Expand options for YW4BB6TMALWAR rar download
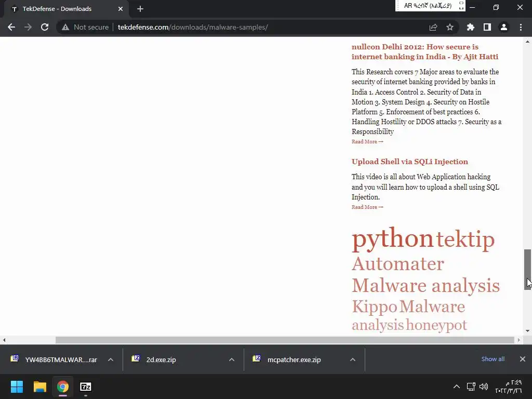The width and height of the screenshot is (532, 399). 111,360
